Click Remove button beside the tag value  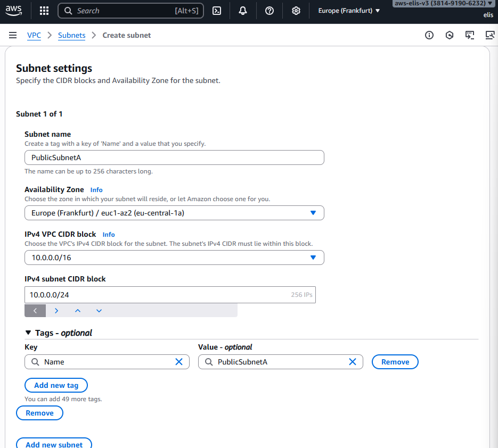(395, 362)
